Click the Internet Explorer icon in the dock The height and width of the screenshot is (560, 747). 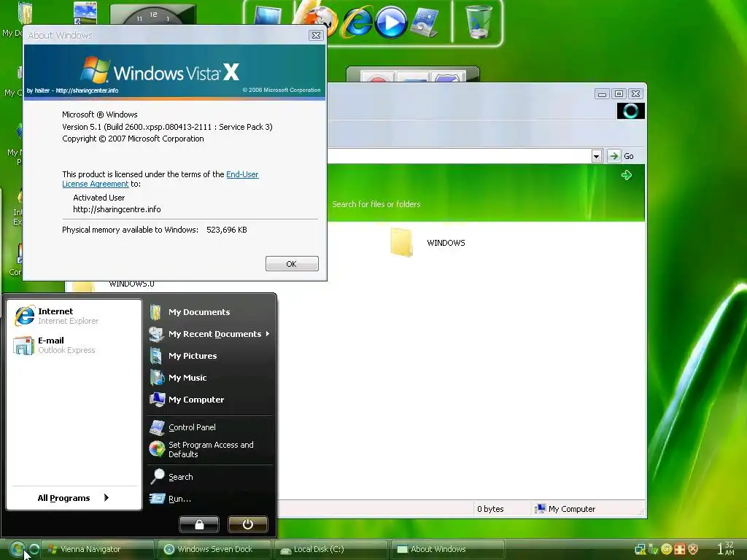[357, 23]
